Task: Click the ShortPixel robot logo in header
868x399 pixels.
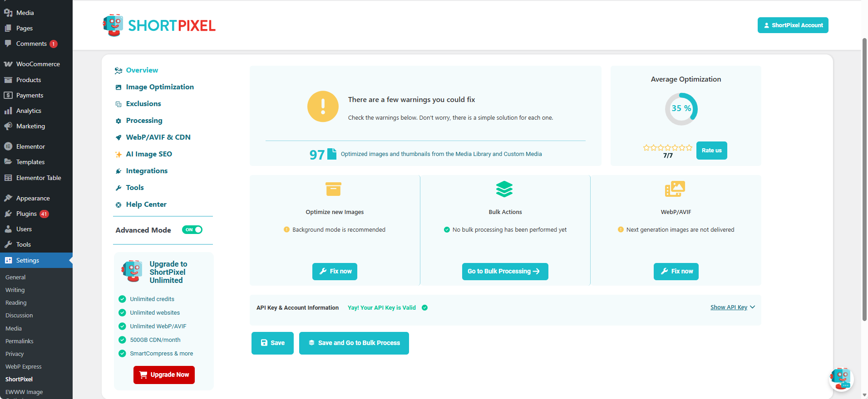Action: coord(113,25)
